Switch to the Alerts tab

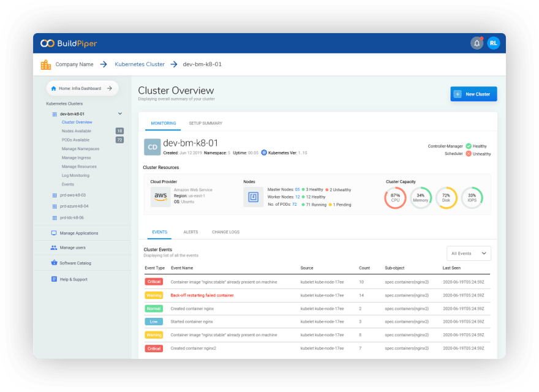190,232
